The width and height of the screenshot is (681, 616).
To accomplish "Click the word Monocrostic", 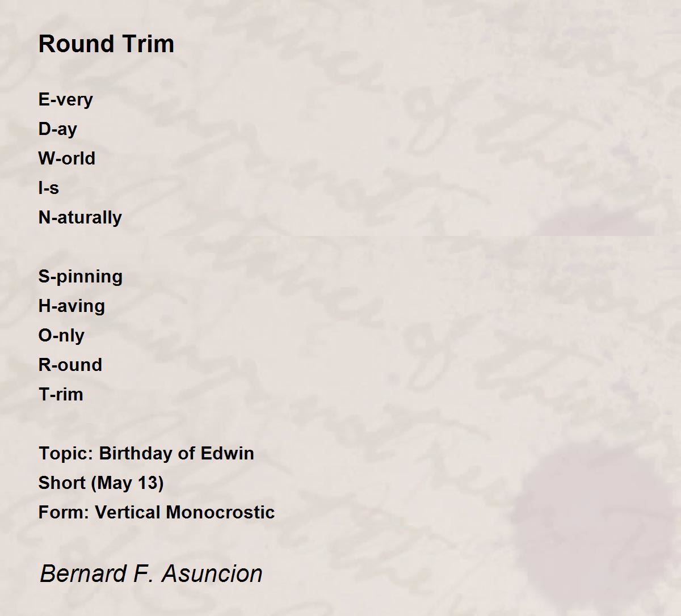I will pos(221,512).
